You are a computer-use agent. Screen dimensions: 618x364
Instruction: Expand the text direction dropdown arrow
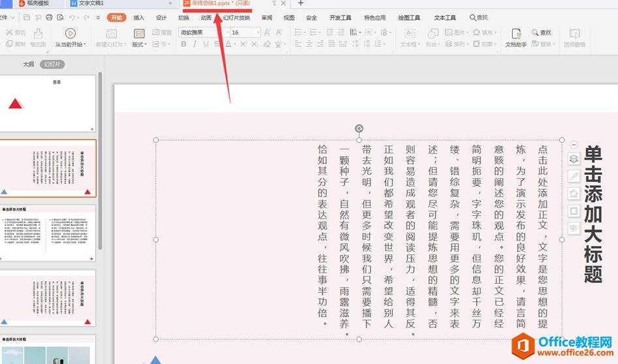[360, 33]
